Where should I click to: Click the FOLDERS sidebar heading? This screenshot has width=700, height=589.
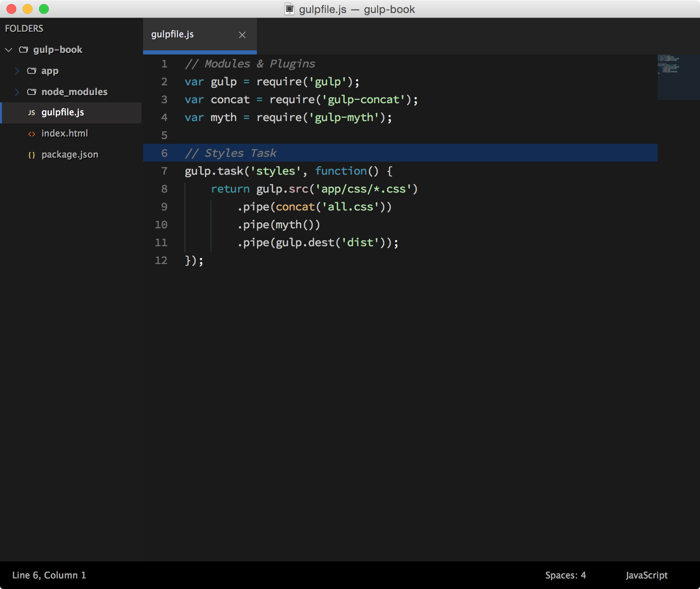(24, 28)
